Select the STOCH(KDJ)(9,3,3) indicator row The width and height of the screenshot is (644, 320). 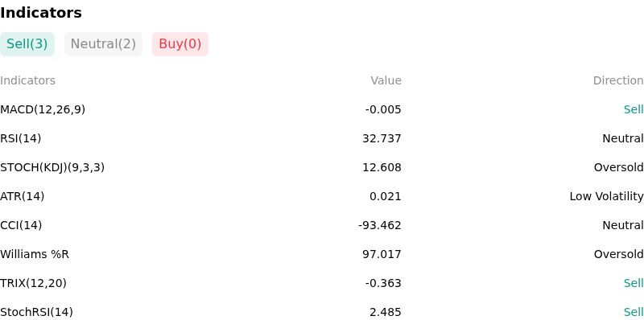(x=322, y=167)
